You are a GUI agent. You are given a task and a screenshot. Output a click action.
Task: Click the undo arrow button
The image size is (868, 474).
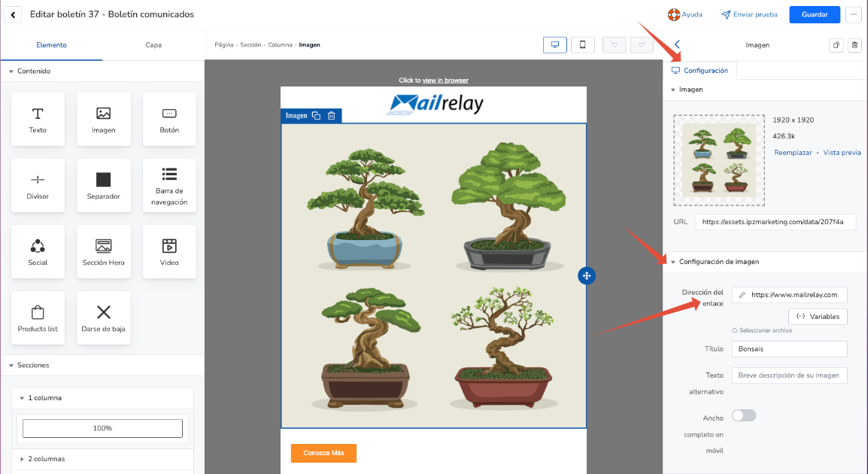point(614,45)
